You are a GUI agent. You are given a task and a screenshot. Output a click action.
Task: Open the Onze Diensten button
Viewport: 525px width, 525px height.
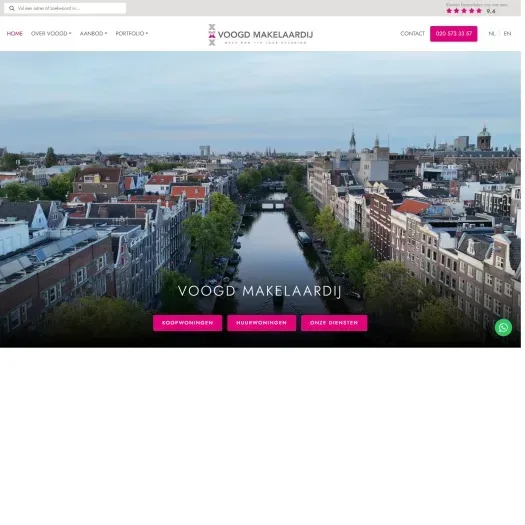coord(334,323)
